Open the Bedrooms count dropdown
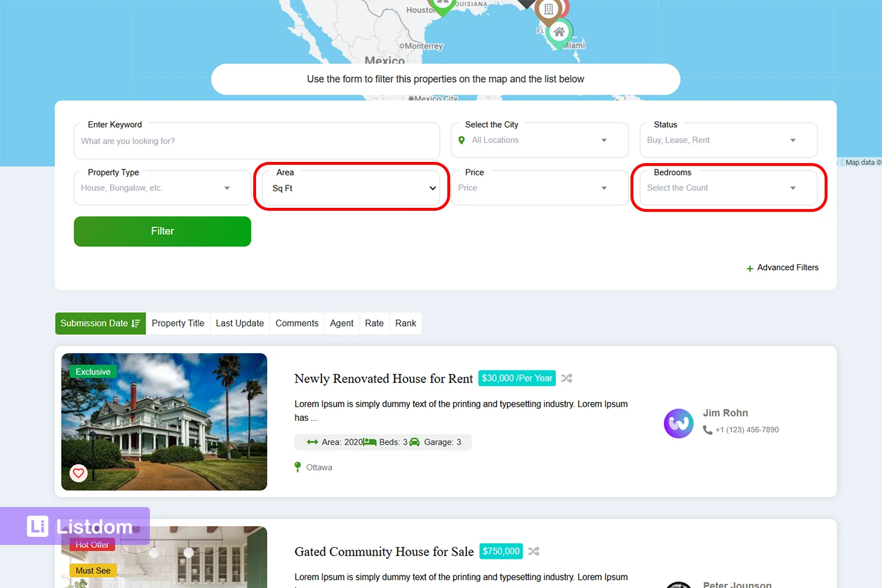This screenshot has width=882, height=588. click(728, 188)
